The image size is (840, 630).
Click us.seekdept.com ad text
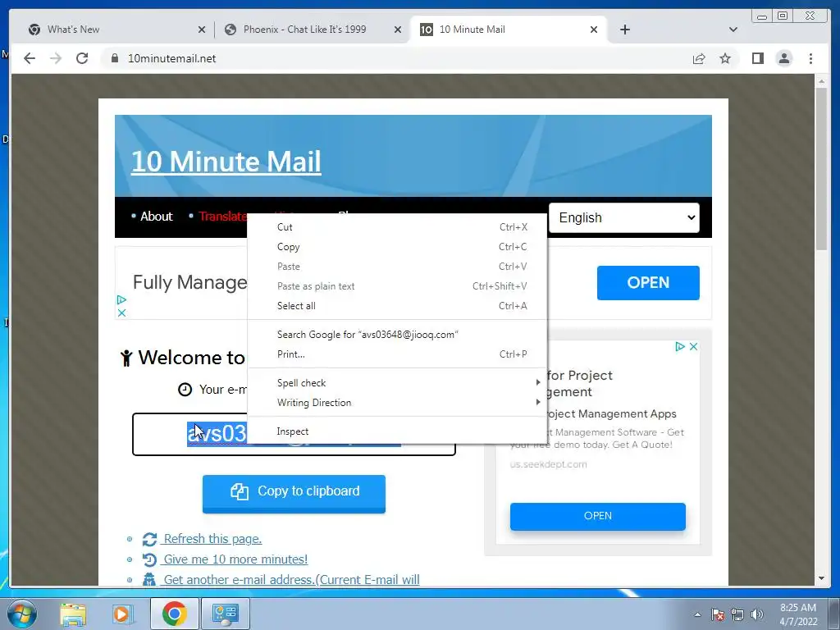coord(548,464)
